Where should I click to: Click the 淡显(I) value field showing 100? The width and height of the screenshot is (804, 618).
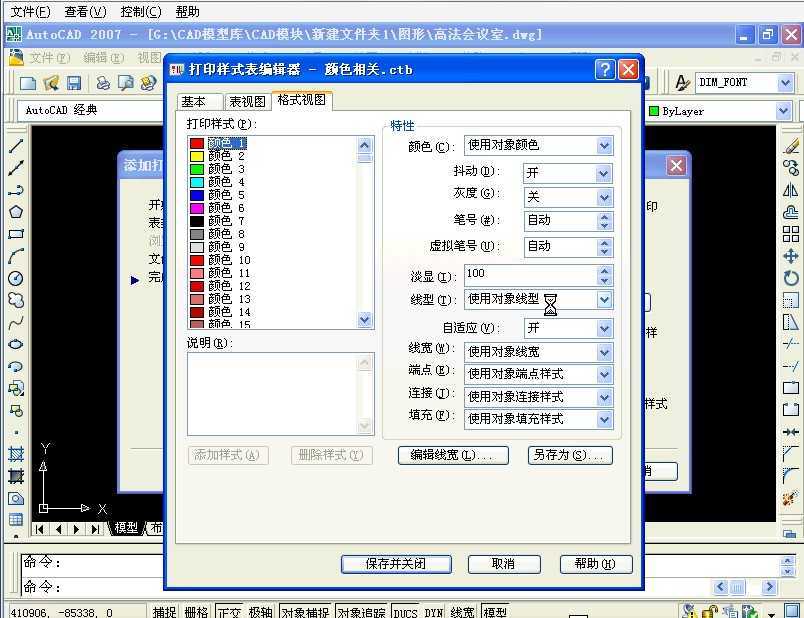(531, 275)
